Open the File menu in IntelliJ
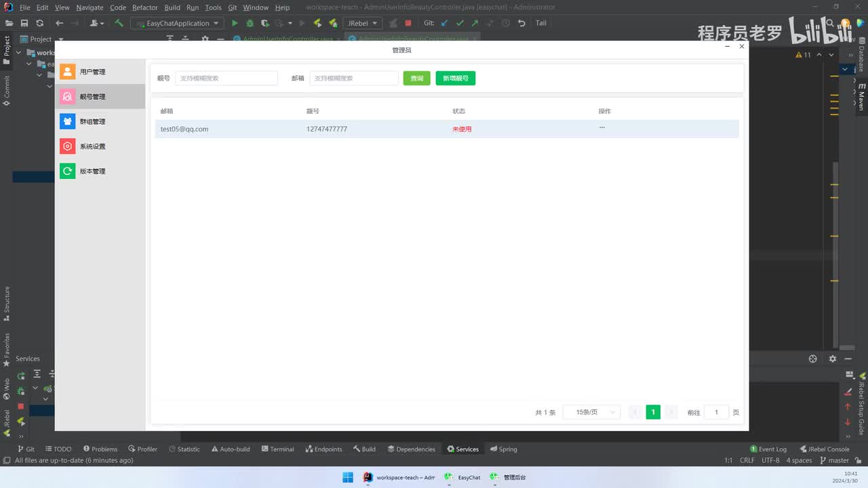 [25, 7]
